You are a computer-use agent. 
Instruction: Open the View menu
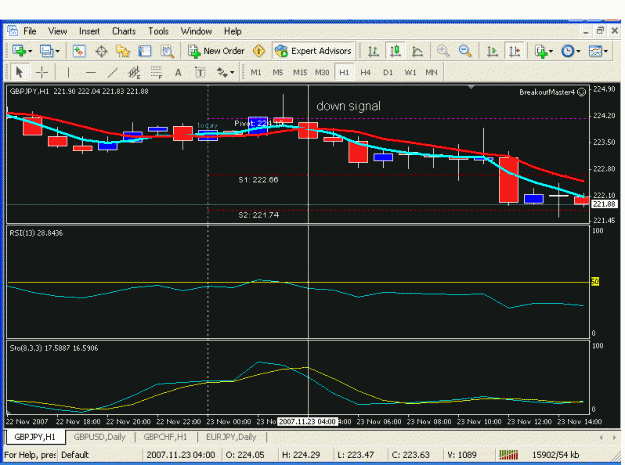tap(58, 31)
